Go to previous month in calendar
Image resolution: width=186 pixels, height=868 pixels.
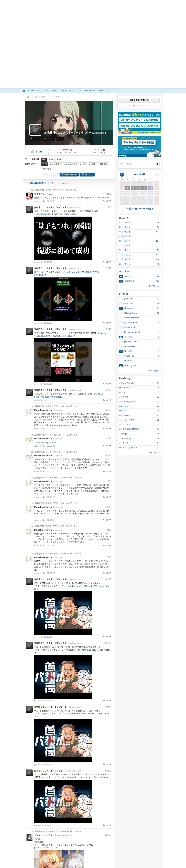tap(122, 175)
